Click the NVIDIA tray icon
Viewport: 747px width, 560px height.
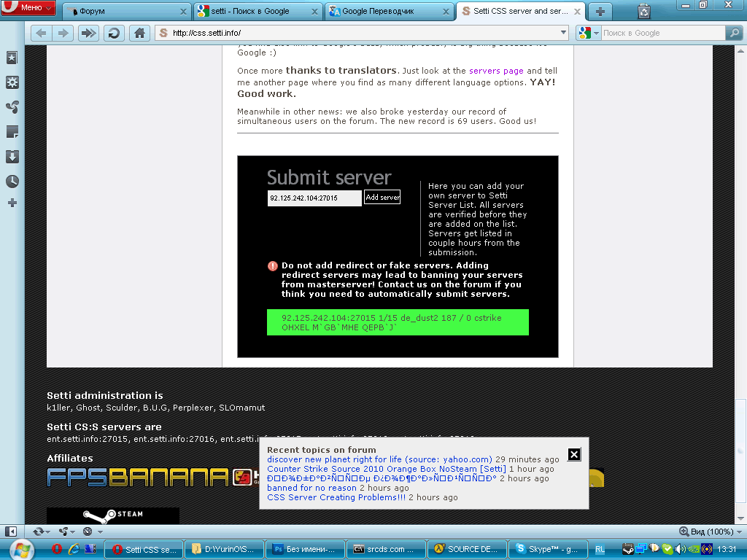(x=694, y=549)
